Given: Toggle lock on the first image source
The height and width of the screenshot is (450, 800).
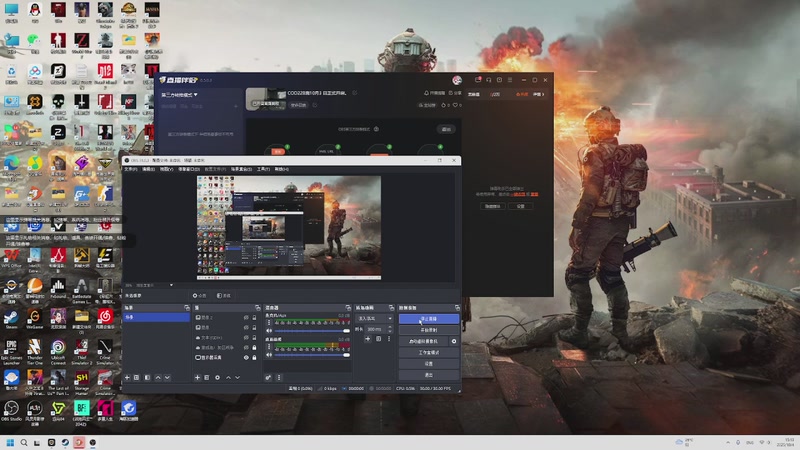Looking at the screenshot, I should click(x=254, y=317).
